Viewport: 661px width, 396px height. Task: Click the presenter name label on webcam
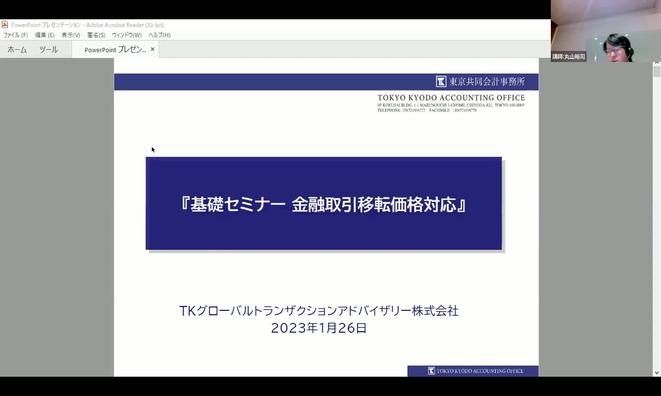[569, 56]
